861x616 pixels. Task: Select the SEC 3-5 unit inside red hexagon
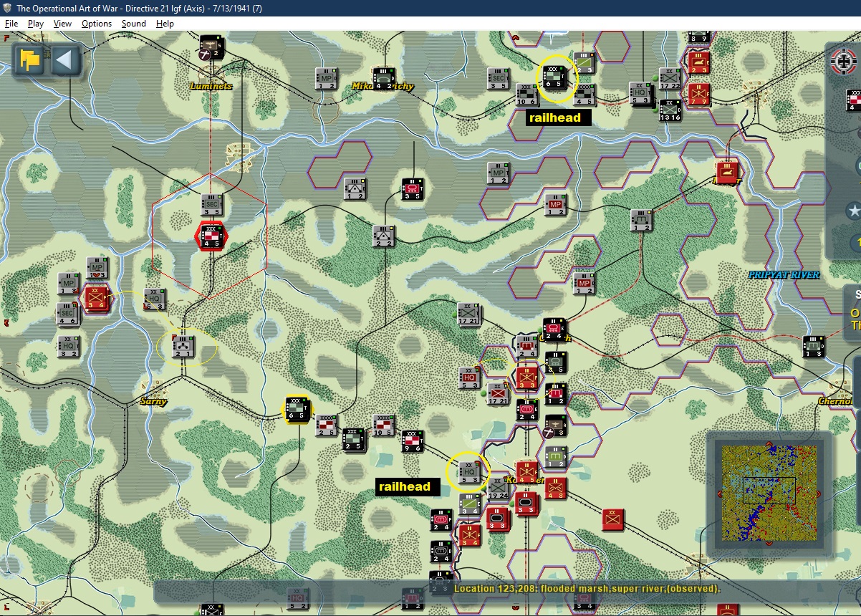[x=212, y=205]
